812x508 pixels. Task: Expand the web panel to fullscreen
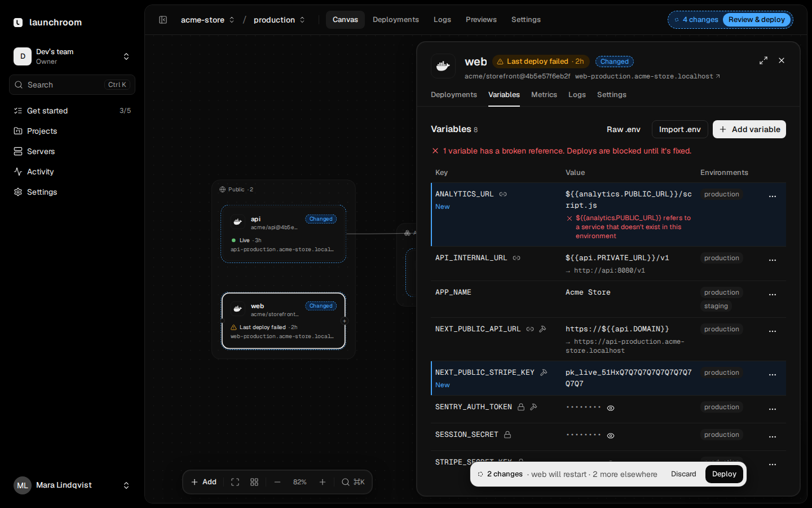[764, 60]
